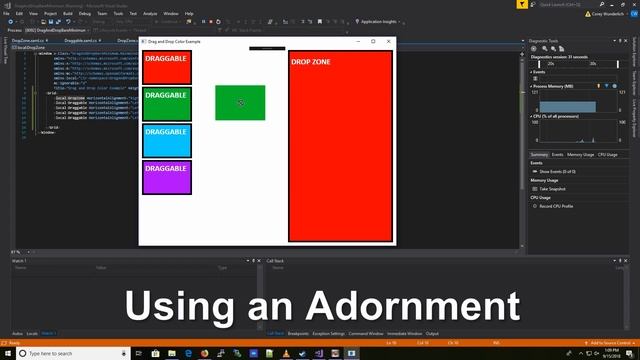Switch to the Output tab
Viewport: 640px width, 360px height.
[x=432, y=333]
